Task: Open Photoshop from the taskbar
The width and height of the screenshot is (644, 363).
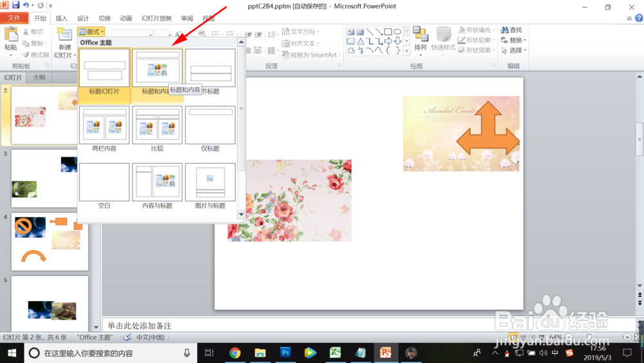Action: [x=285, y=353]
